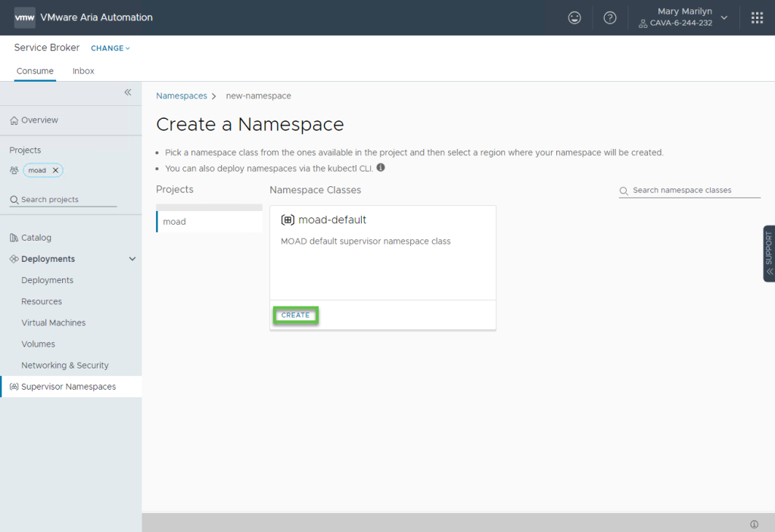Go to Namespaces breadcrumb link
Viewport: 775px width, 532px height.
pyautogui.click(x=182, y=96)
